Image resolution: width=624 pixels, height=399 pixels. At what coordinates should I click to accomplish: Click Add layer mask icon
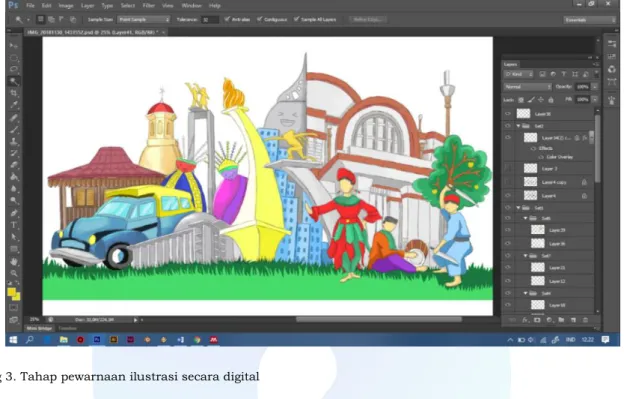click(x=537, y=320)
